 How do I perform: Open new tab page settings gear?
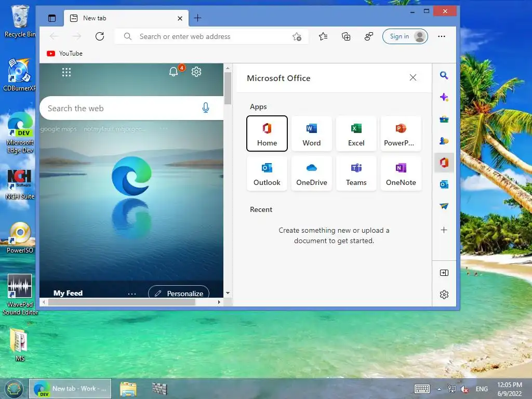pyautogui.click(x=196, y=72)
